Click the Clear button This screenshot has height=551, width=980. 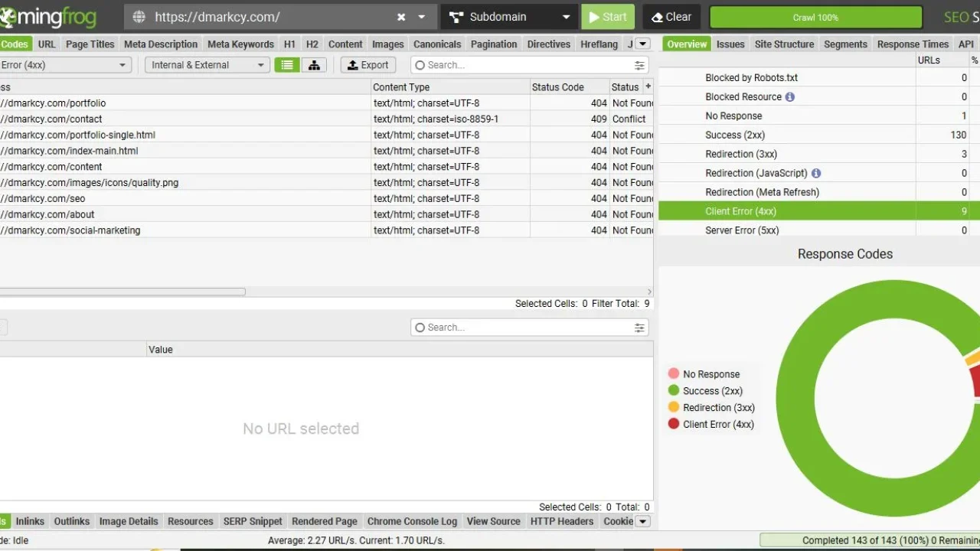coord(671,16)
